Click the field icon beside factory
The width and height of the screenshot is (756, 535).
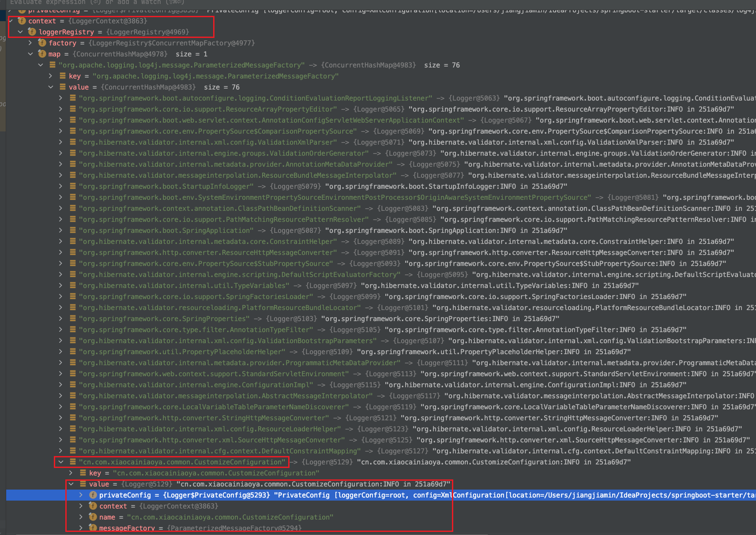coord(42,43)
